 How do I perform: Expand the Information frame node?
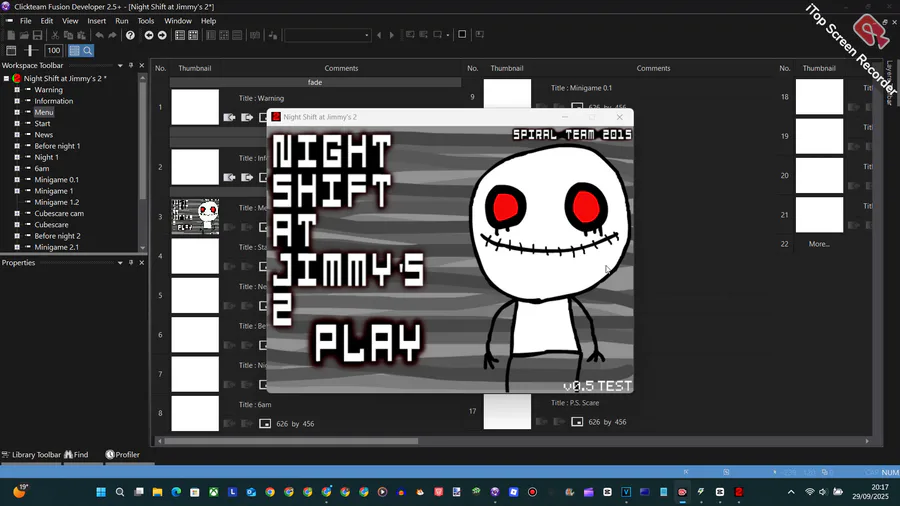click(x=17, y=101)
